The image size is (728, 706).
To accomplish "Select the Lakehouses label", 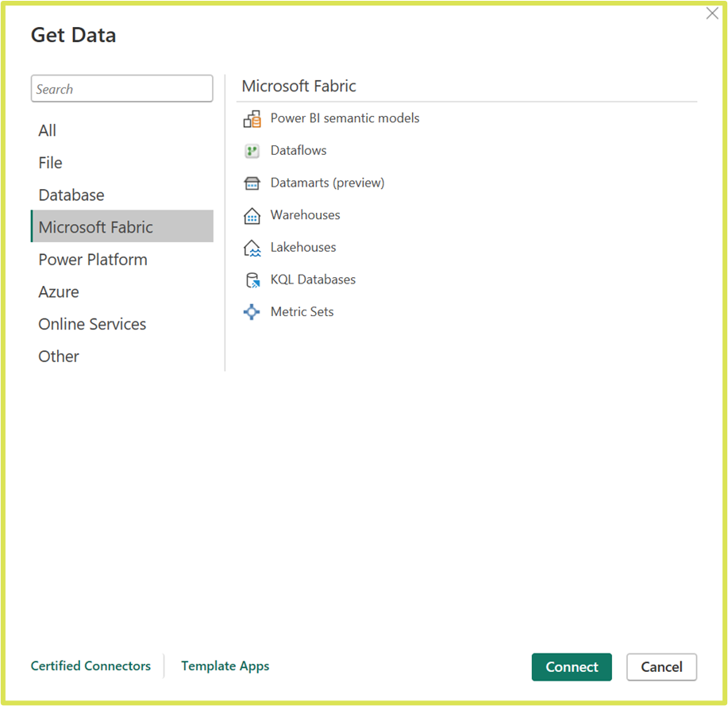I will coord(303,247).
